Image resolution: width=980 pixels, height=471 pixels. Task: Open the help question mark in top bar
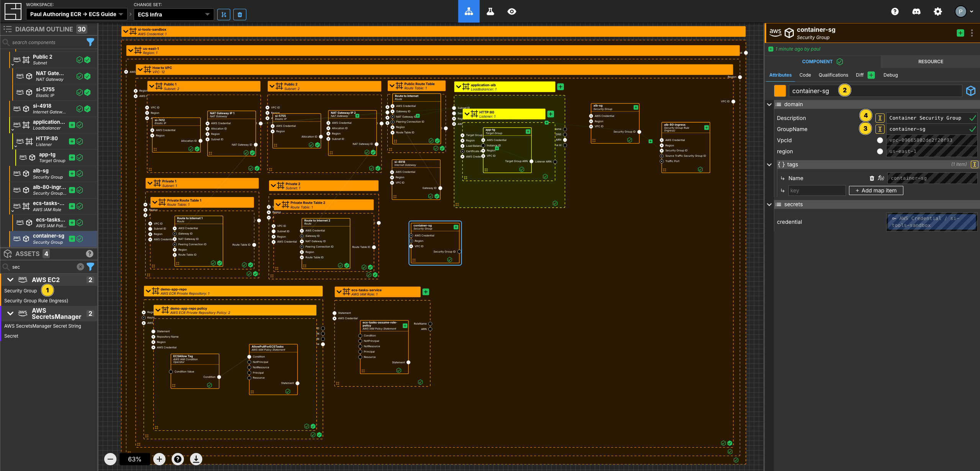pos(895,11)
